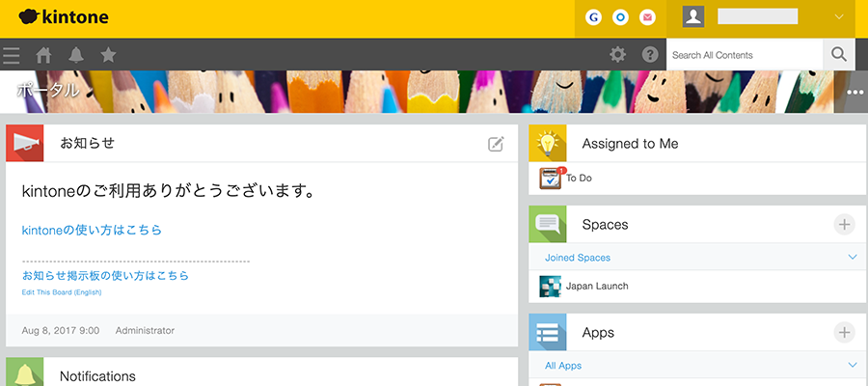
Task: Create a new space with plus button
Action: 844,225
